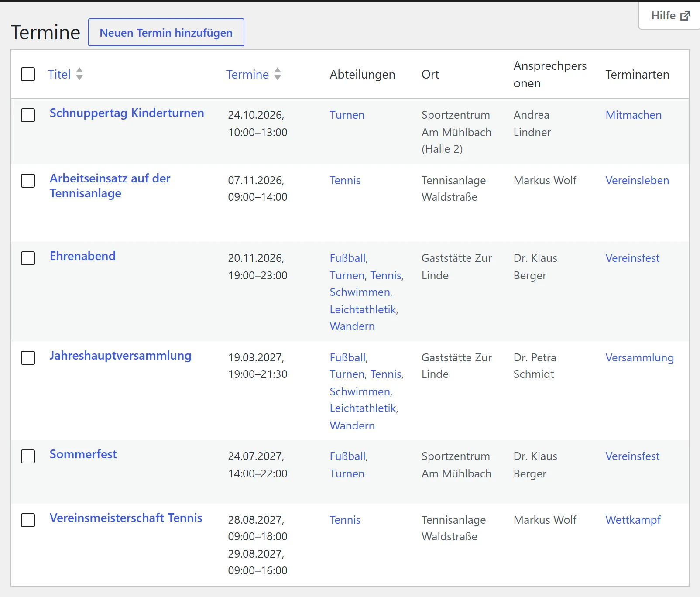Viewport: 700px width, 597px height.
Task: Check the Schnuppertag Kinderturnen row checkbox
Action: (x=28, y=115)
